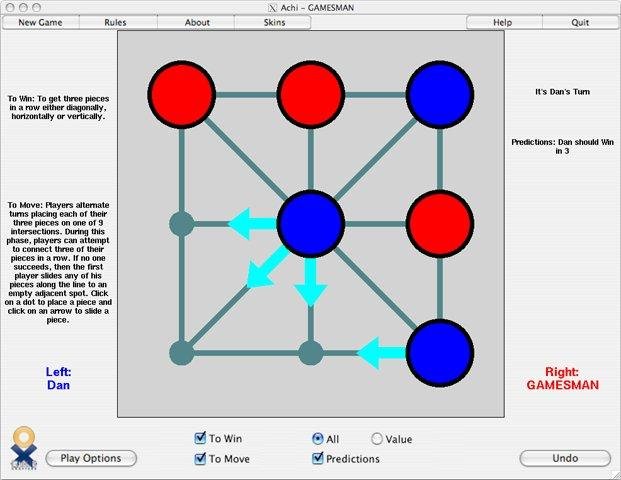
Task: Click the window's third title bar button
Action: click(36, 8)
